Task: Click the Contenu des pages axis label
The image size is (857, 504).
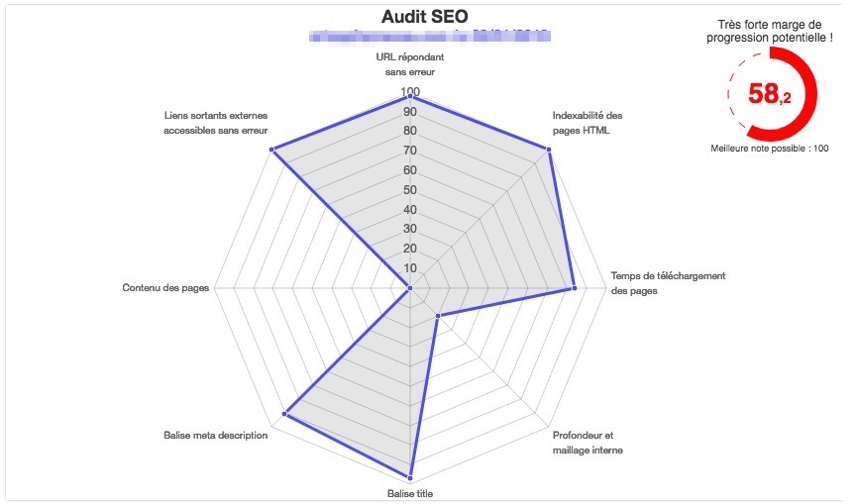Action: coord(165,288)
